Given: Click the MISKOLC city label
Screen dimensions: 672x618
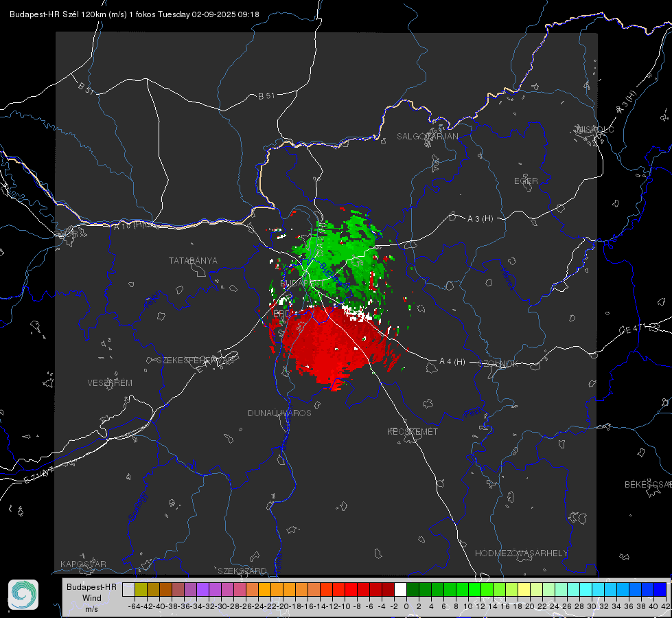Looking at the screenshot, I should [595, 129].
